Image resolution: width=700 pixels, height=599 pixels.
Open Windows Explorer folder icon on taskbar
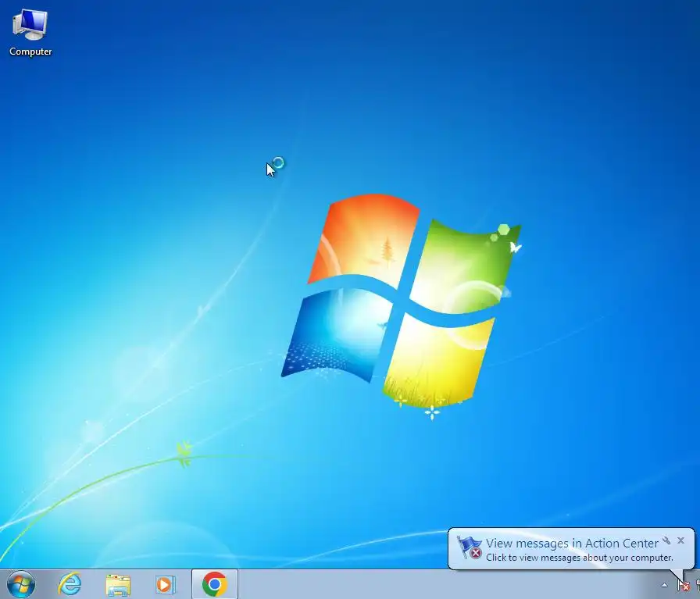pos(118,585)
